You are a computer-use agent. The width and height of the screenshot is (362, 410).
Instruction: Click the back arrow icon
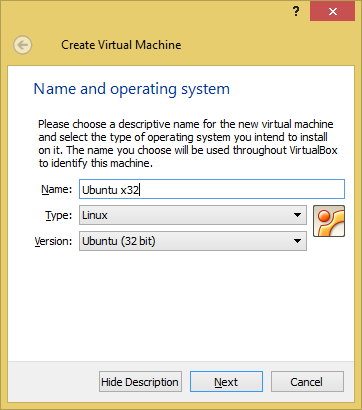tap(23, 45)
